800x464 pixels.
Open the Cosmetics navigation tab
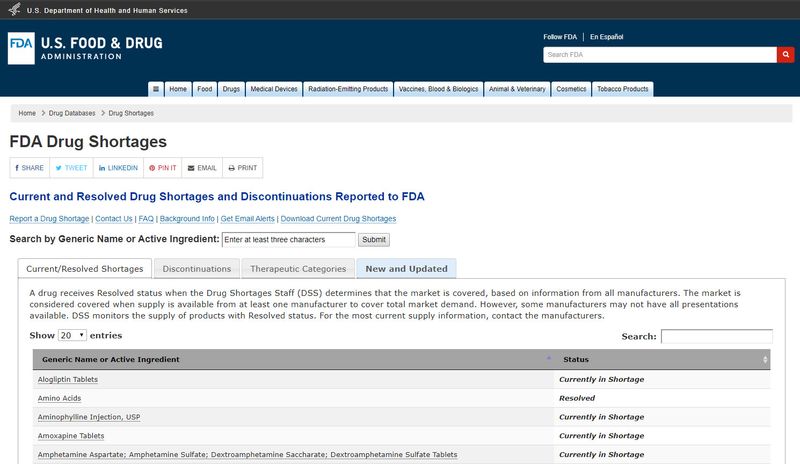pos(571,89)
